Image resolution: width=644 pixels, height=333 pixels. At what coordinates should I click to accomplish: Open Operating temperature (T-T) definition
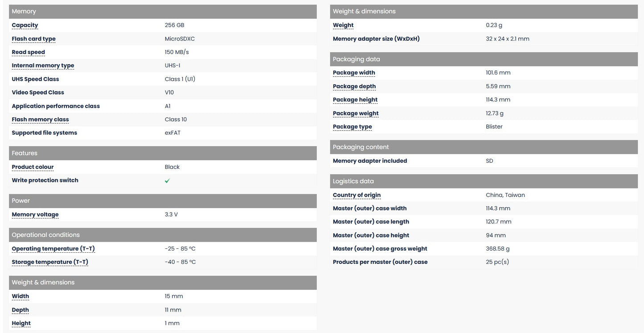[53, 249]
